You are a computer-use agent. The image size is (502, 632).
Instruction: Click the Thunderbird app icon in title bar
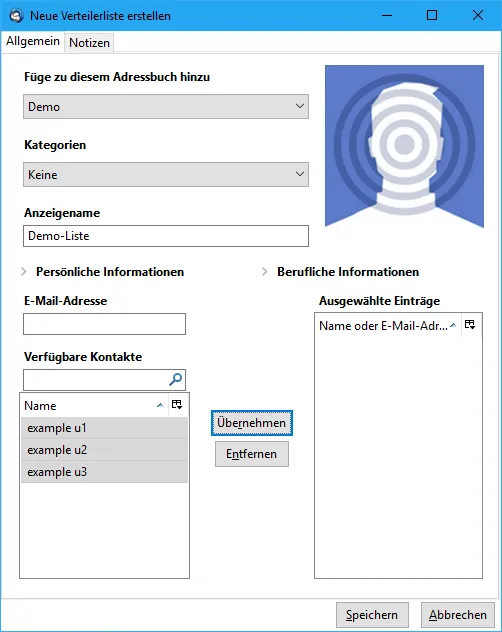pos(17,15)
